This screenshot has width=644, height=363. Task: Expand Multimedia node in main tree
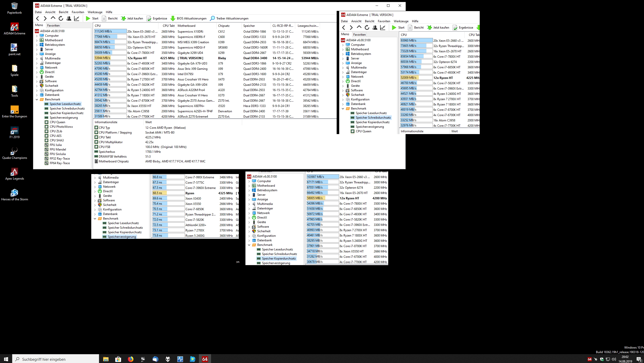(37, 58)
